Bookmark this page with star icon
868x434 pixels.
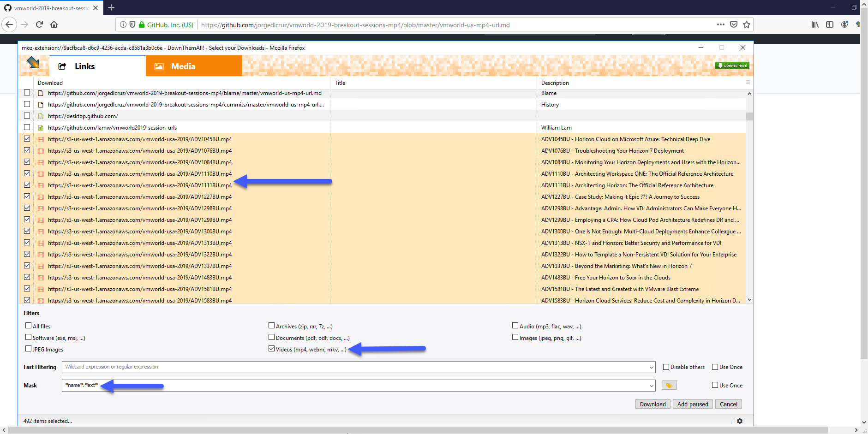pos(747,24)
